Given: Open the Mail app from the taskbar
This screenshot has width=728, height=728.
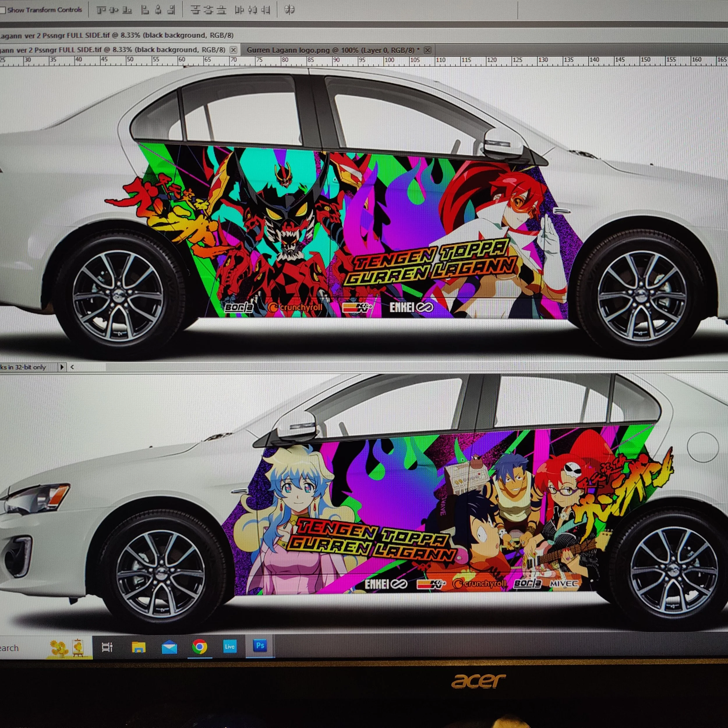Looking at the screenshot, I should (169, 647).
